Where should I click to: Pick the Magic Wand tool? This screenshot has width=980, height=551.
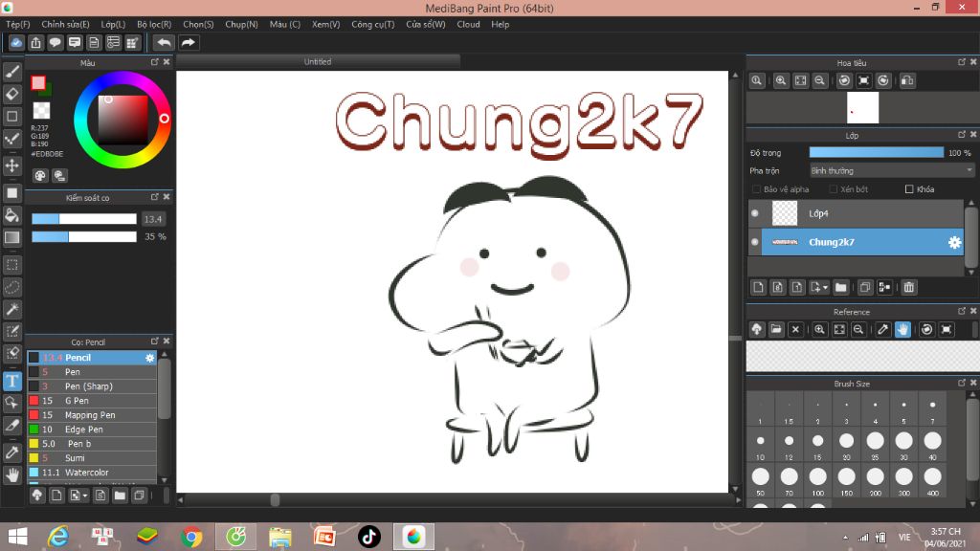pos(11,309)
